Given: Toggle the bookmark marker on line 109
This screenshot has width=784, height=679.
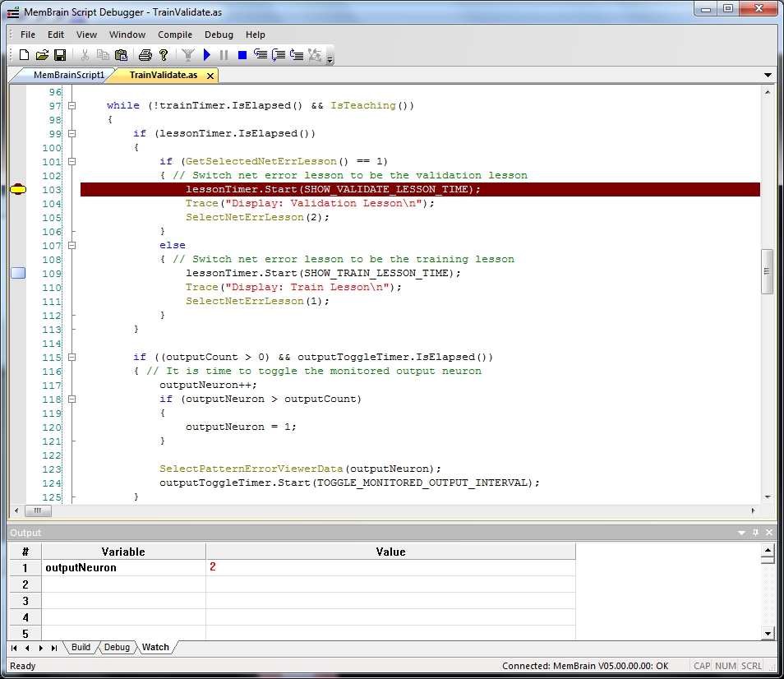Looking at the screenshot, I should 18,273.
